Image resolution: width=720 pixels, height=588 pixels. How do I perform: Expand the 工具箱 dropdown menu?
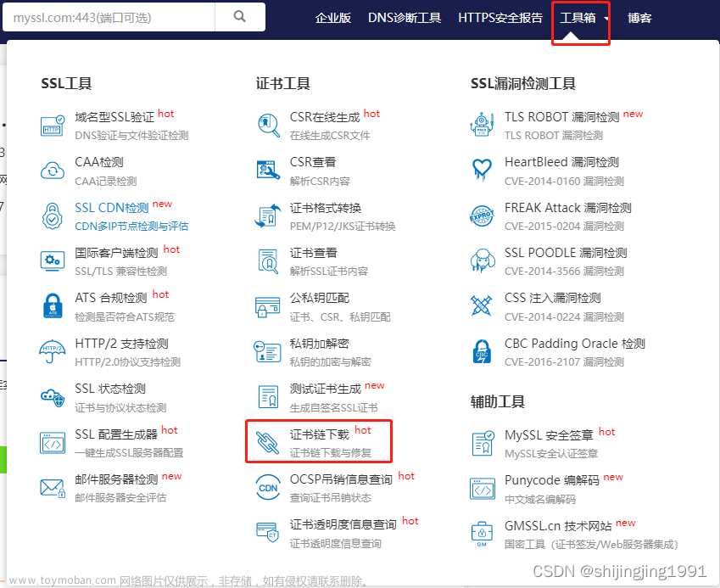(583, 18)
